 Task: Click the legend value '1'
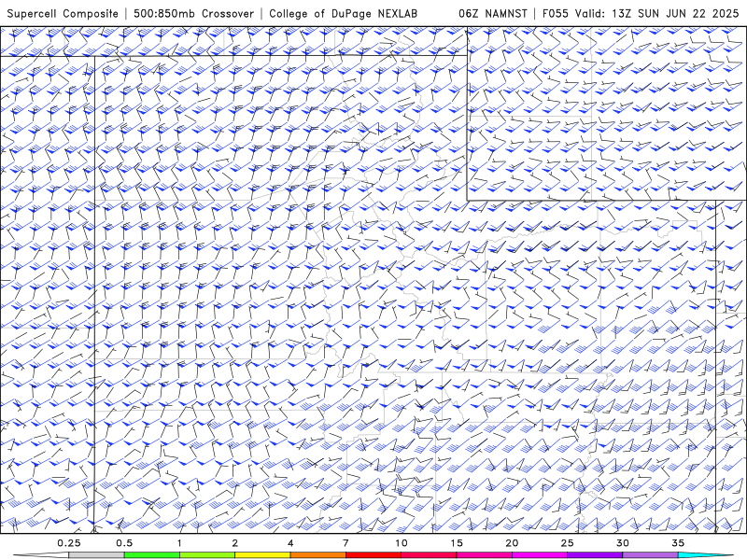(179, 543)
